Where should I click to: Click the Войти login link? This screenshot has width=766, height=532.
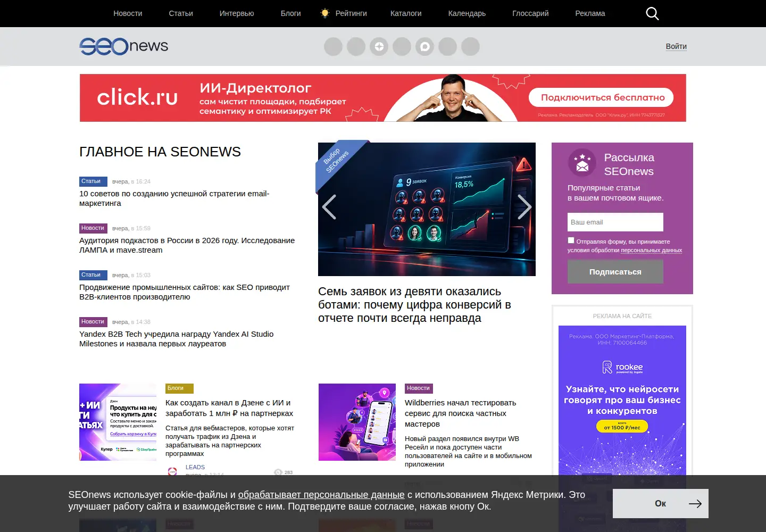[676, 46]
